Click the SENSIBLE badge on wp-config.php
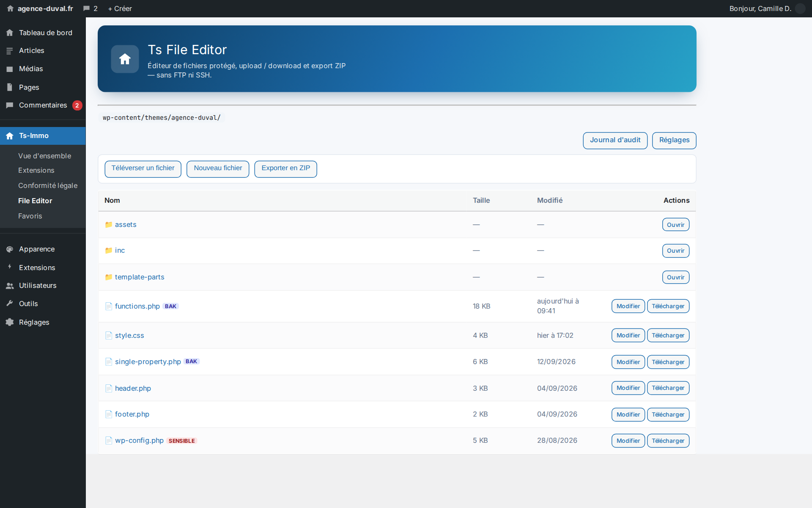This screenshot has height=508, width=812. tap(182, 441)
